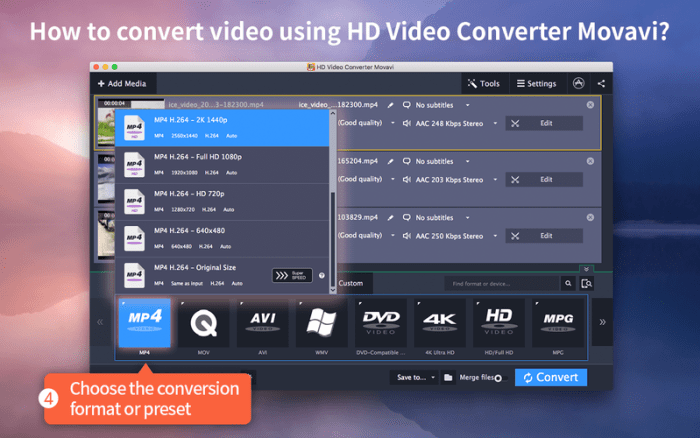Select MP4 H.264 – 2K 1440p preset
The height and width of the screenshot is (438, 700).
point(222,128)
